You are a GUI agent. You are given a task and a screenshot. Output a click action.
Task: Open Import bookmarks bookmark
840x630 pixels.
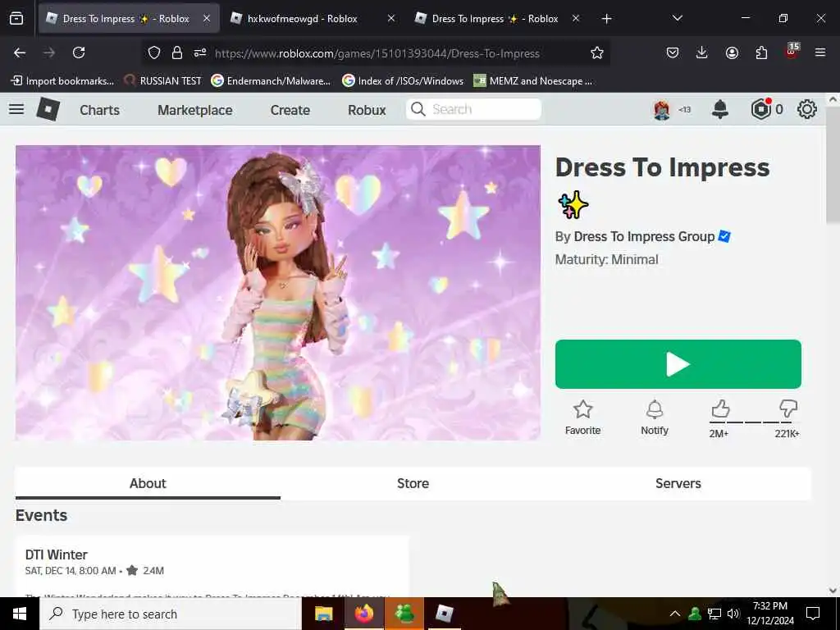point(62,81)
